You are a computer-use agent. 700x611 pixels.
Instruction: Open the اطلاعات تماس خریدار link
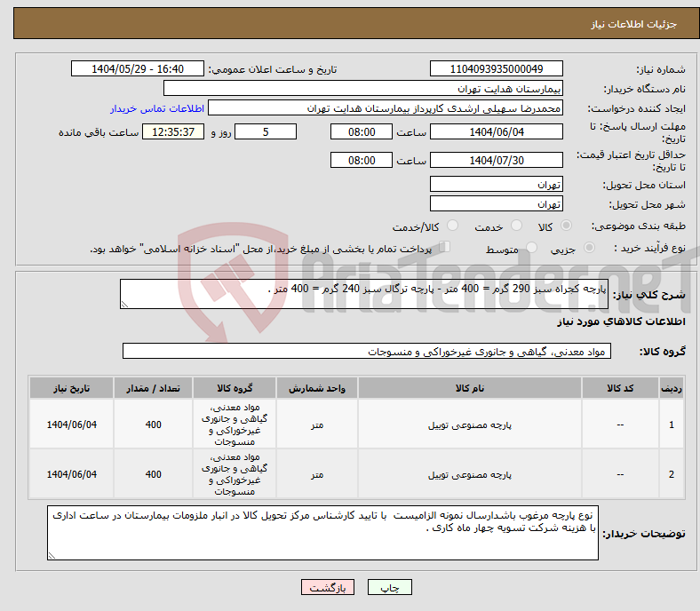(157, 108)
